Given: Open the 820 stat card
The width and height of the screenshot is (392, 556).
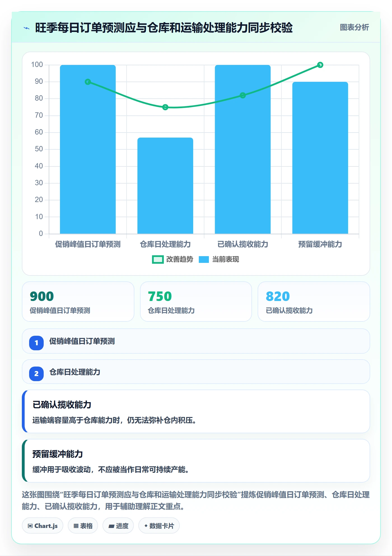Looking at the screenshot, I should (x=314, y=302).
